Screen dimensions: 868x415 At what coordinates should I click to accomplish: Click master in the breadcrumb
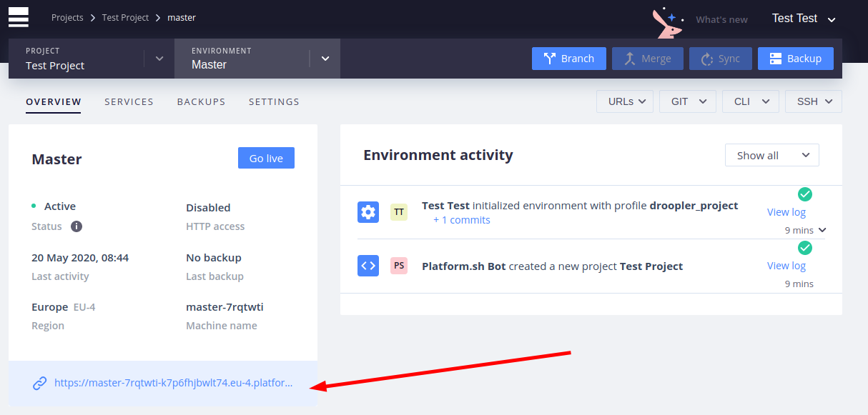(x=182, y=17)
